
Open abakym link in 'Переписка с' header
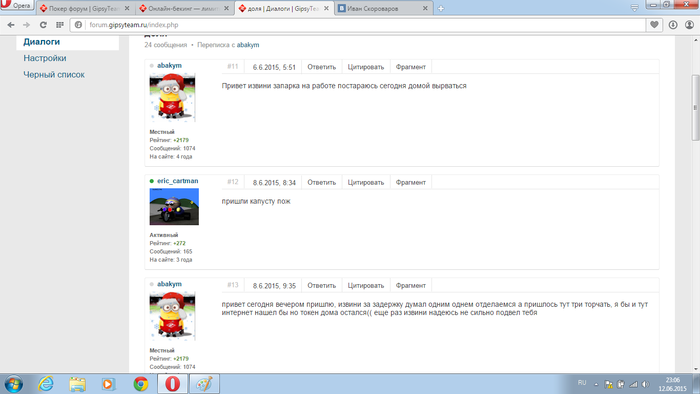(x=248, y=45)
